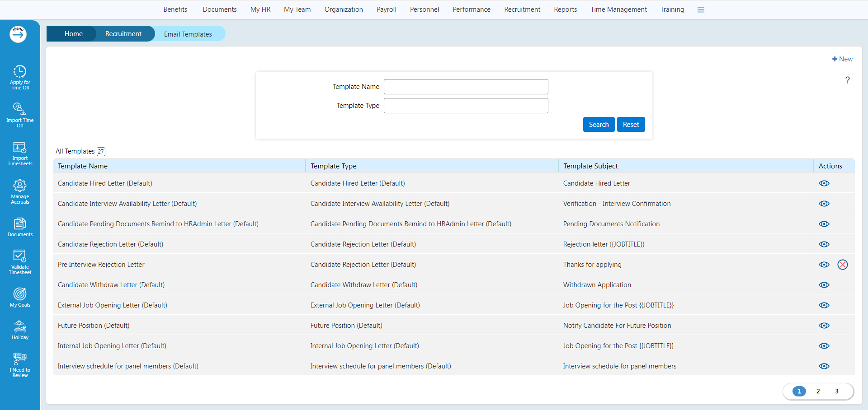Open the sidebar Menu arrow button
The height and width of the screenshot is (410, 868).
[18, 34]
